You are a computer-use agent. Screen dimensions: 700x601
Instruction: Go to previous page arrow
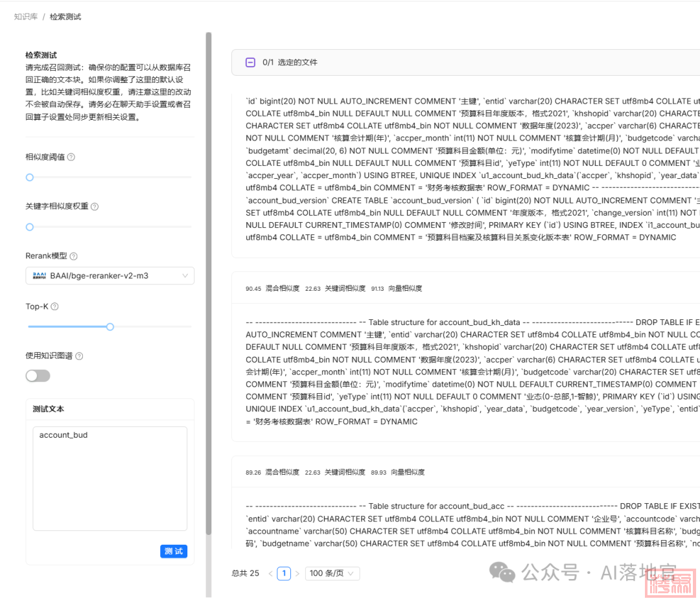coord(270,574)
